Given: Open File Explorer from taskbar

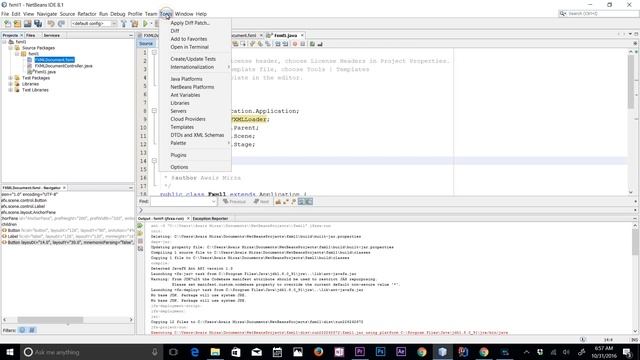Looking at the screenshot, I should point(215,352).
